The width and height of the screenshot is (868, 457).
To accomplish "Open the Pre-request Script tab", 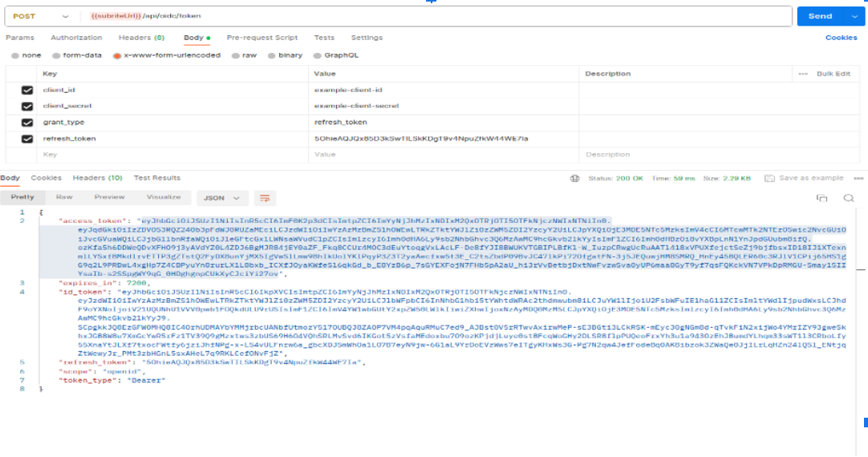I will click(262, 38).
